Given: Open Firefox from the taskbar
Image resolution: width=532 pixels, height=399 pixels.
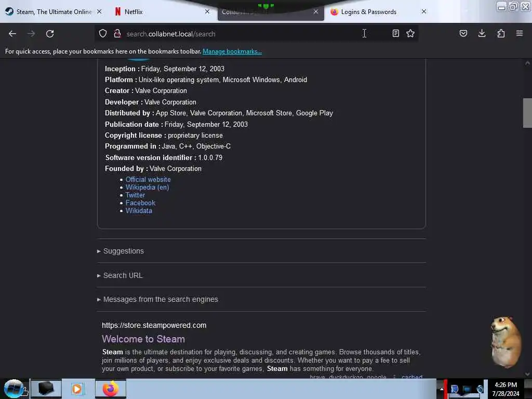Looking at the screenshot, I should coord(111,389).
